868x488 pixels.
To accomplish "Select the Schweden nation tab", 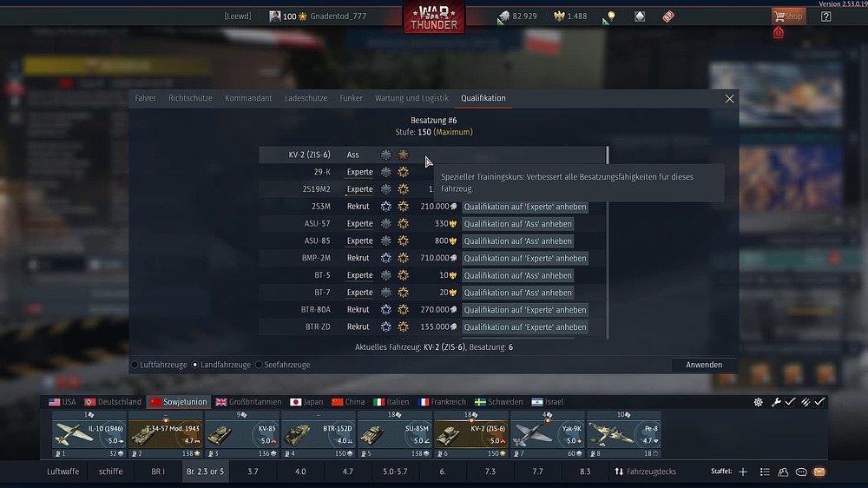I will 499,401.
